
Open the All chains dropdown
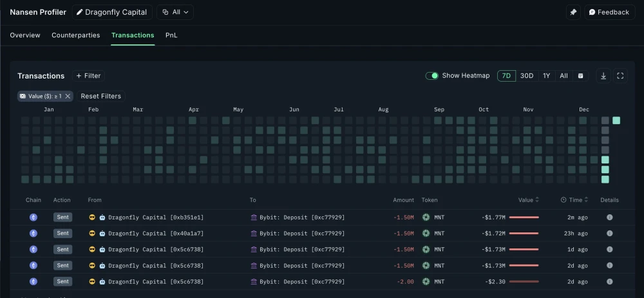(175, 12)
